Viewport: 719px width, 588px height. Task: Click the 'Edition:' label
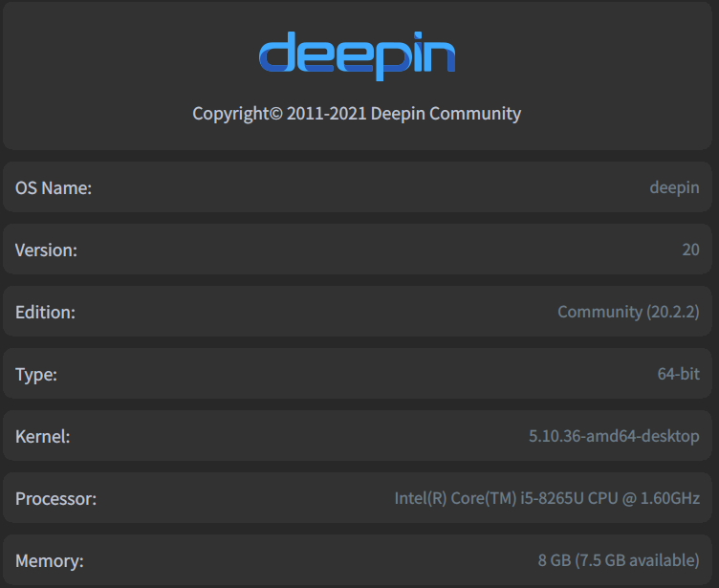(45, 313)
